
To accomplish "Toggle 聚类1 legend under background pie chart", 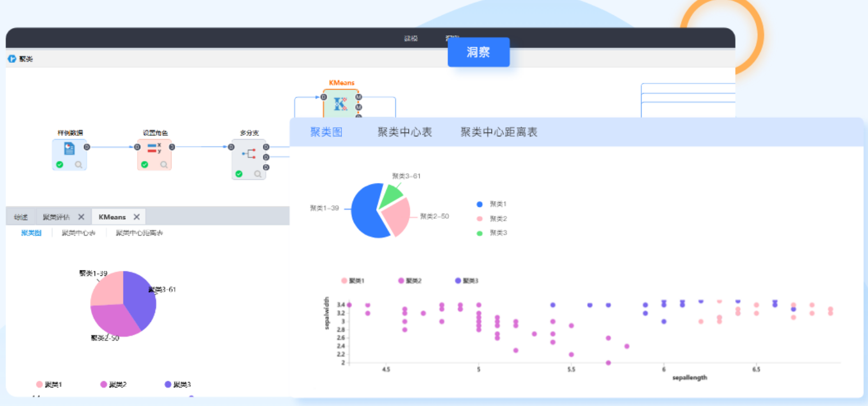I will click(x=49, y=385).
